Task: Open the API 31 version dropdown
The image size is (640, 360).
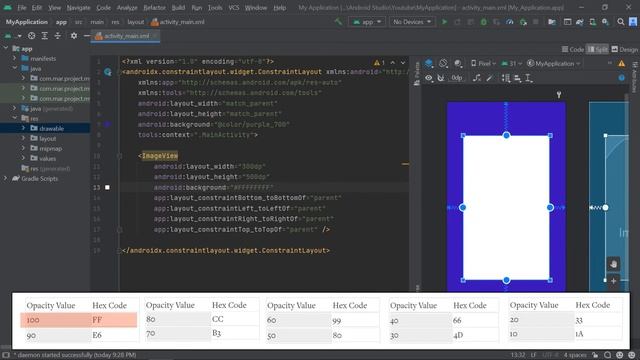Action: pos(511,63)
